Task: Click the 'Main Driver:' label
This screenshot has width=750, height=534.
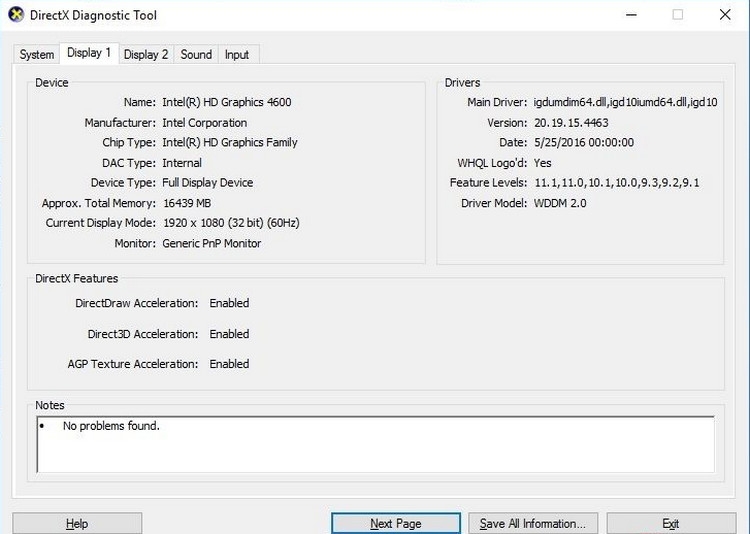Action: tap(497, 102)
